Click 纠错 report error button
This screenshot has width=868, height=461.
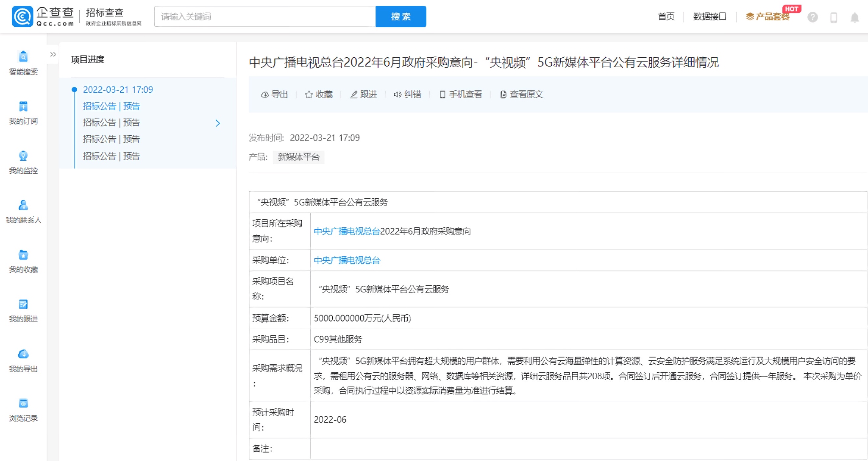point(407,94)
